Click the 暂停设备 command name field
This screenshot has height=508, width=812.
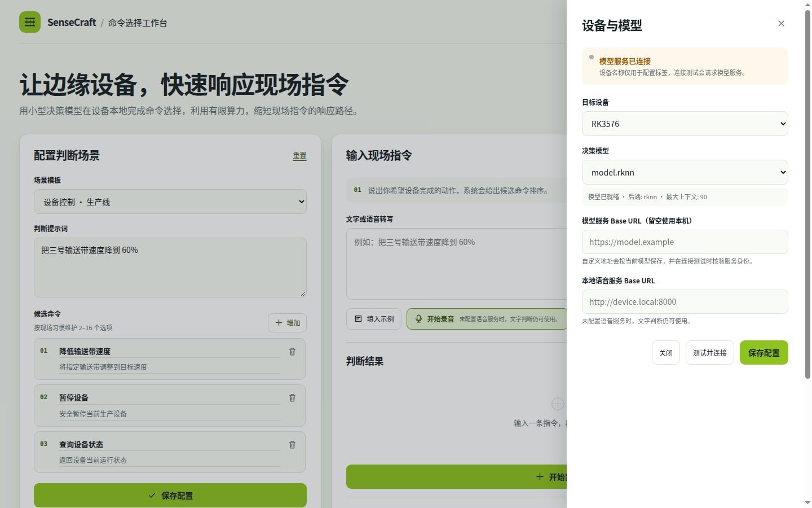coord(170,398)
